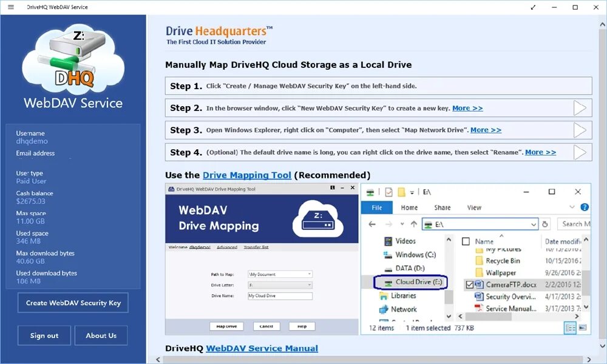Click the Advanced link in mapping tool screenshot
Screen dimensions: 607x364
tap(227, 247)
